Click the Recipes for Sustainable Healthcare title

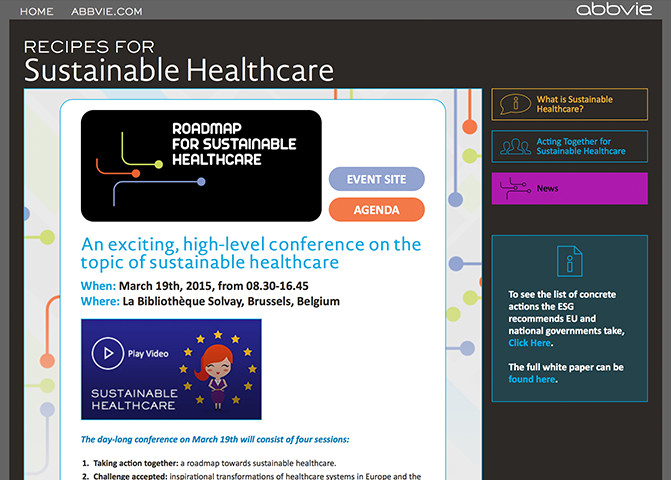pos(178,61)
